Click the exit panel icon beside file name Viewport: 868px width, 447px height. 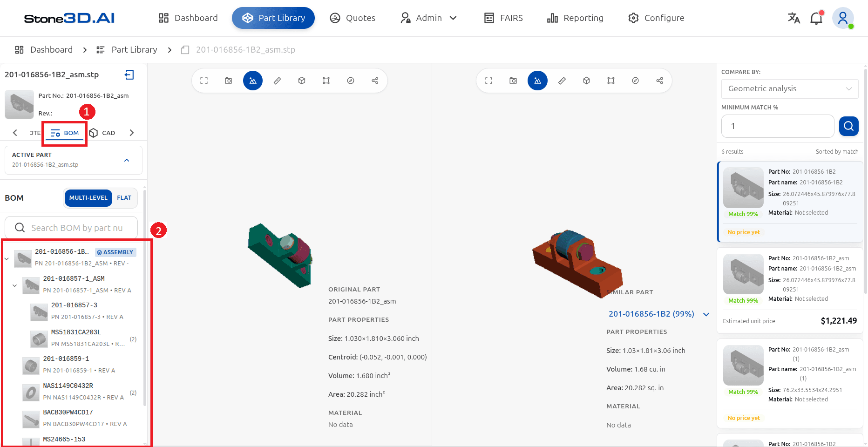pyautogui.click(x=129, y=74)
